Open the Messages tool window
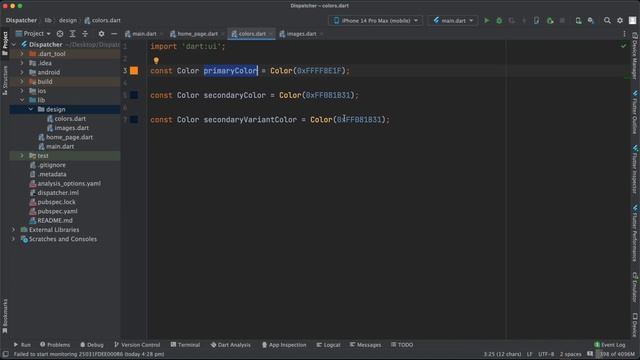 365,345
